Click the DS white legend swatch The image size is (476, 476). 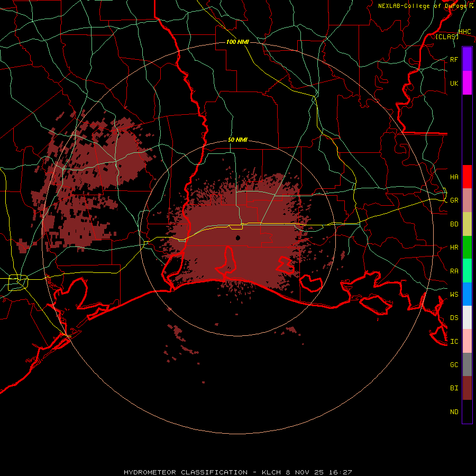pyautogui.click(x=467, y=317)
